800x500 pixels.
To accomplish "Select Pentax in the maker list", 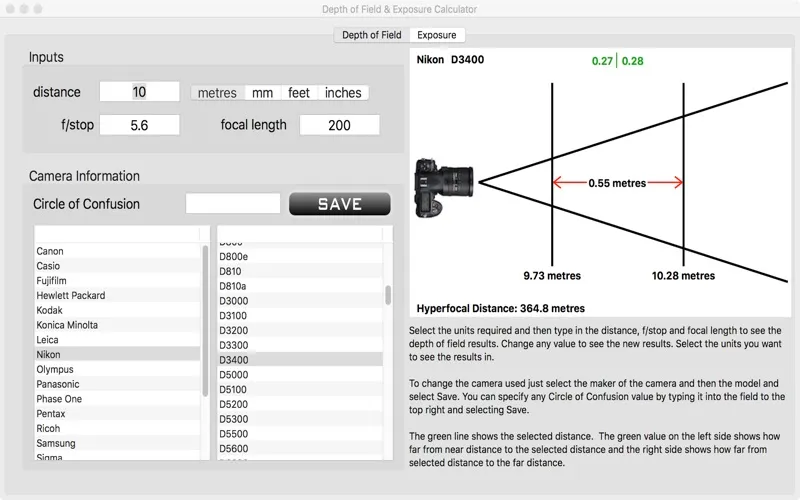I will (x=117, y=414).
